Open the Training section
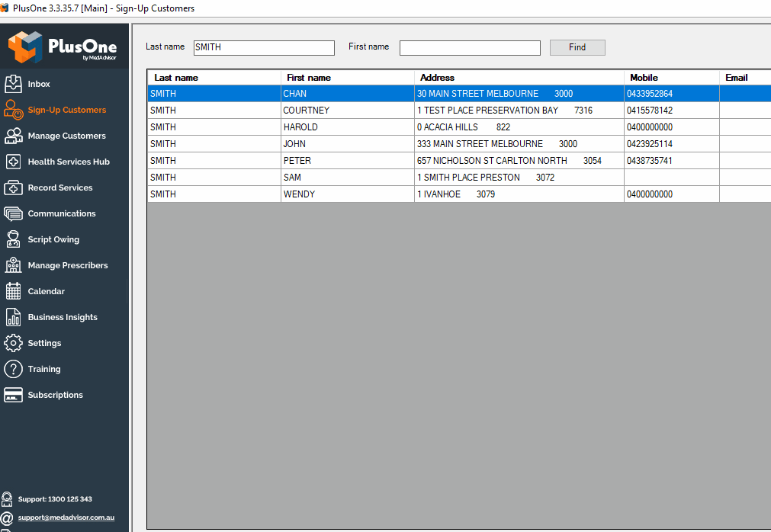The width and height of the screenshot is (771, 532). pos(44,369)
